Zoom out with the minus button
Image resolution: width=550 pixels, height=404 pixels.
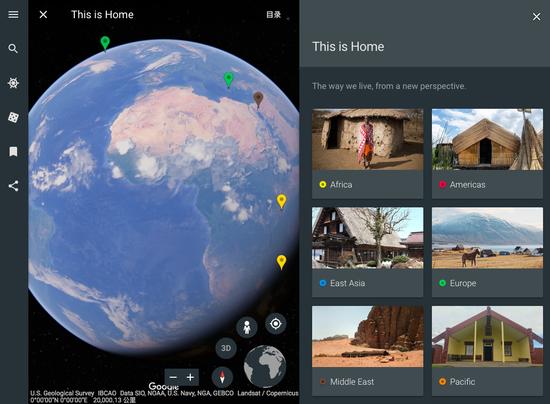click(173, 377)
